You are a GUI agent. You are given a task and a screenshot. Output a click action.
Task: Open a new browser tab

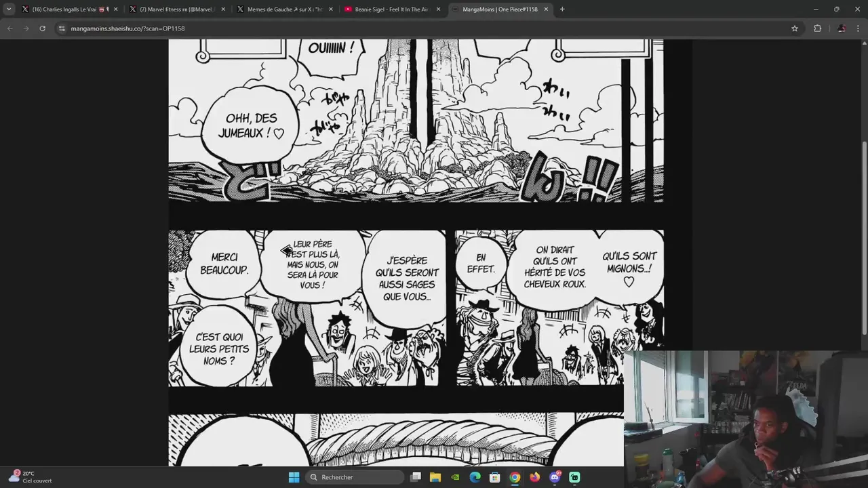click(x=562, y=9)
